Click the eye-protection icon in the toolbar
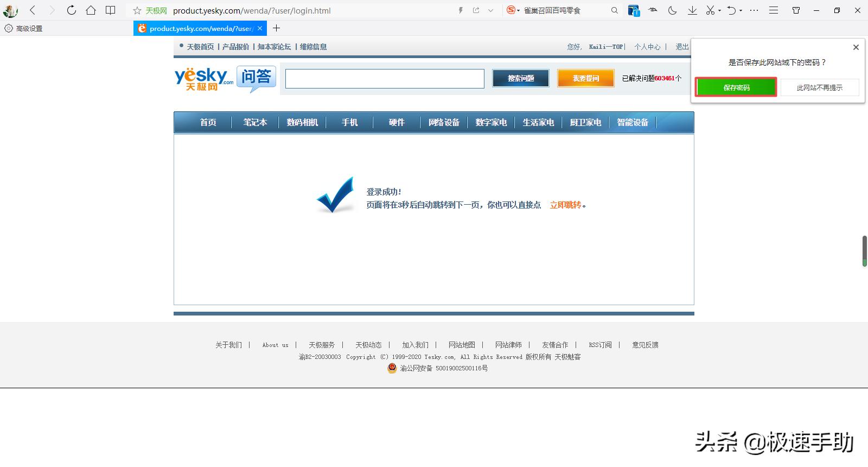The width and height of the screenshot is (868, 467). click(x=653, y=10)
